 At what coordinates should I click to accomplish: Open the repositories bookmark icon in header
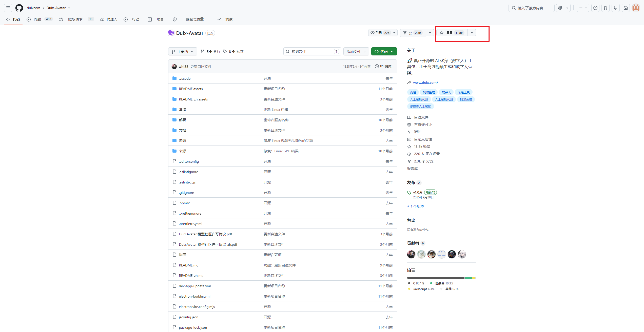(616, 8)
